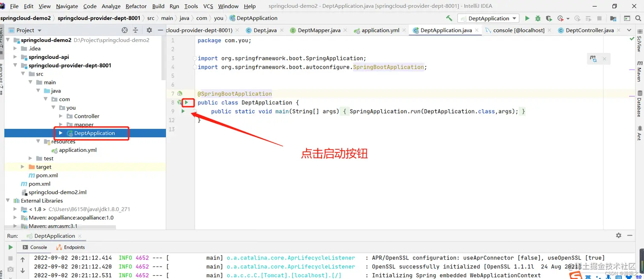
Task: Run DeptApplication with the green toolbar arrow
Action: pyautogui.click(x=527, y=18)
